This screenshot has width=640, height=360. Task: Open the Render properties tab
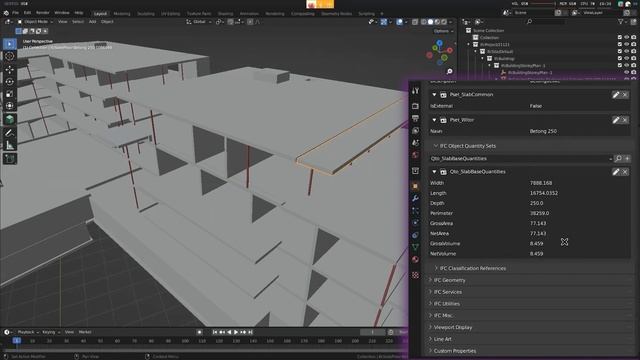click(x=415, y=106)
